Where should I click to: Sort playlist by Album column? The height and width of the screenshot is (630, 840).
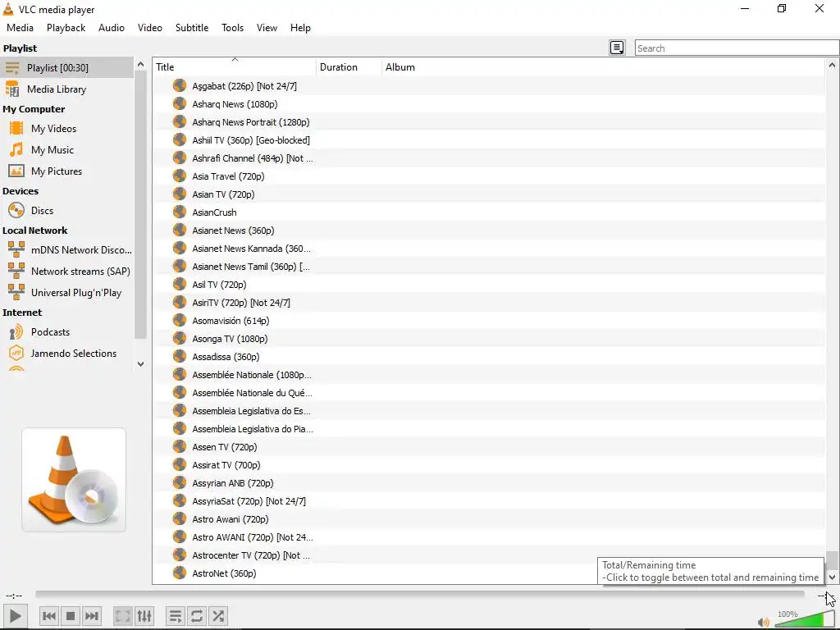point(603,67)
